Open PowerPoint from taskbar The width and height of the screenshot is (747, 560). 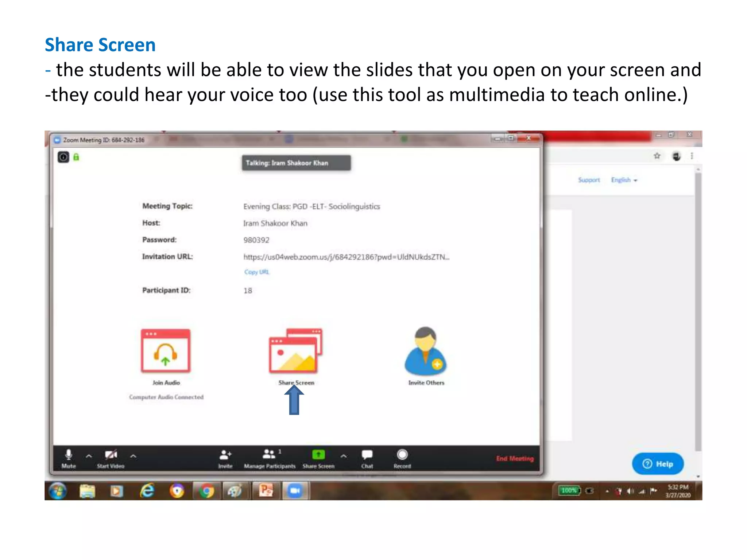tap(266, 491)
